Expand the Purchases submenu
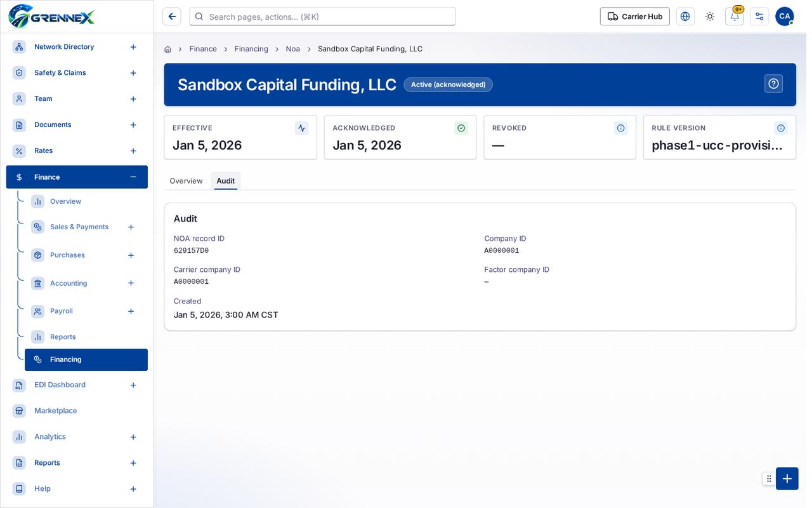The height and width of the screenshot is (508, 812). 131,255
